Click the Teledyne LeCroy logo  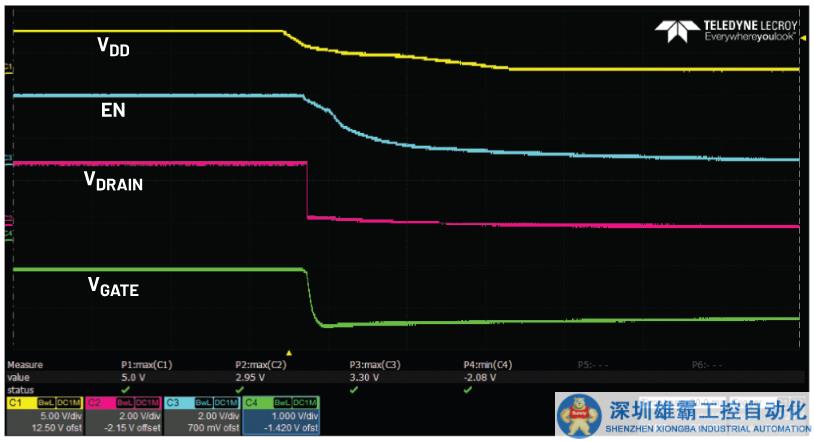coord(724,30)
